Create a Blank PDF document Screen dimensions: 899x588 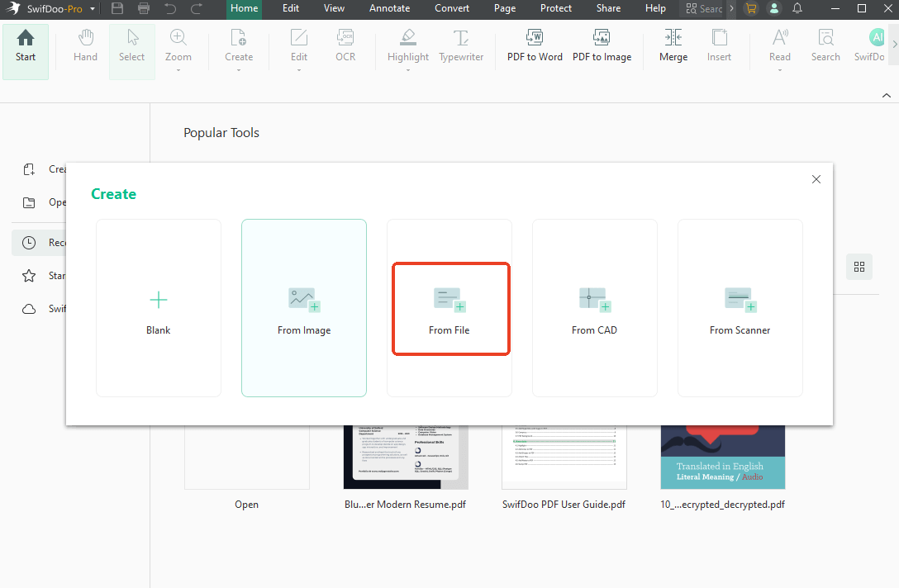158,308
